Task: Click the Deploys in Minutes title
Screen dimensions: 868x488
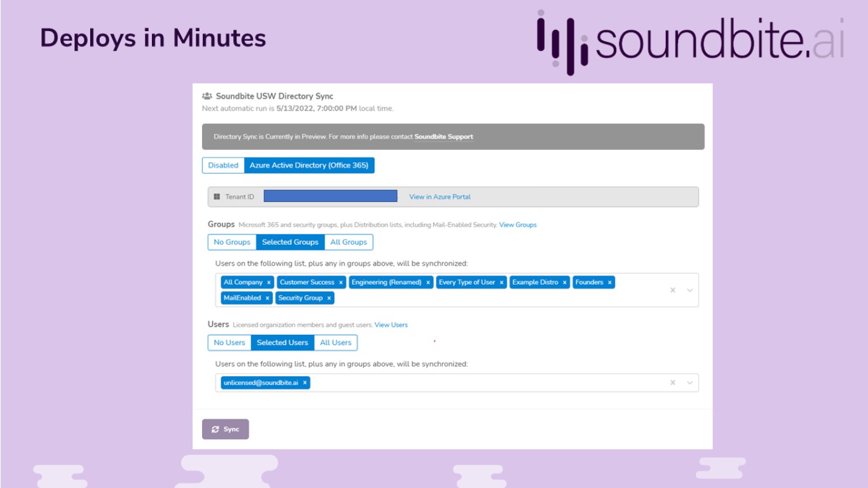Action: (x=153, y=38)
